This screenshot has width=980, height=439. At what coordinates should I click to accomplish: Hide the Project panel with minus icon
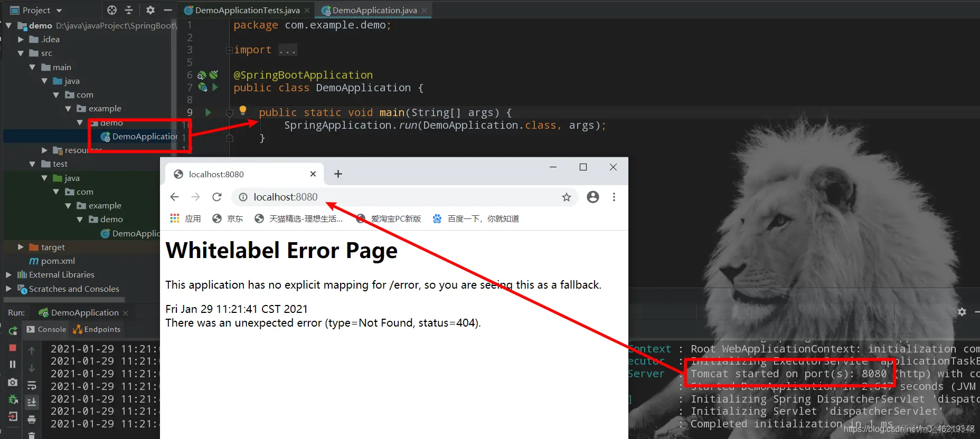[168, 10]
